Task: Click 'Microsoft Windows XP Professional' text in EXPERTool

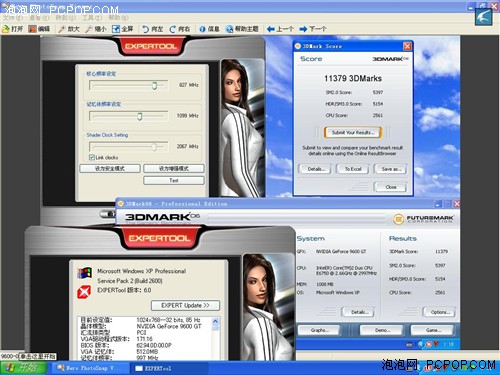Action: point(141,271)
